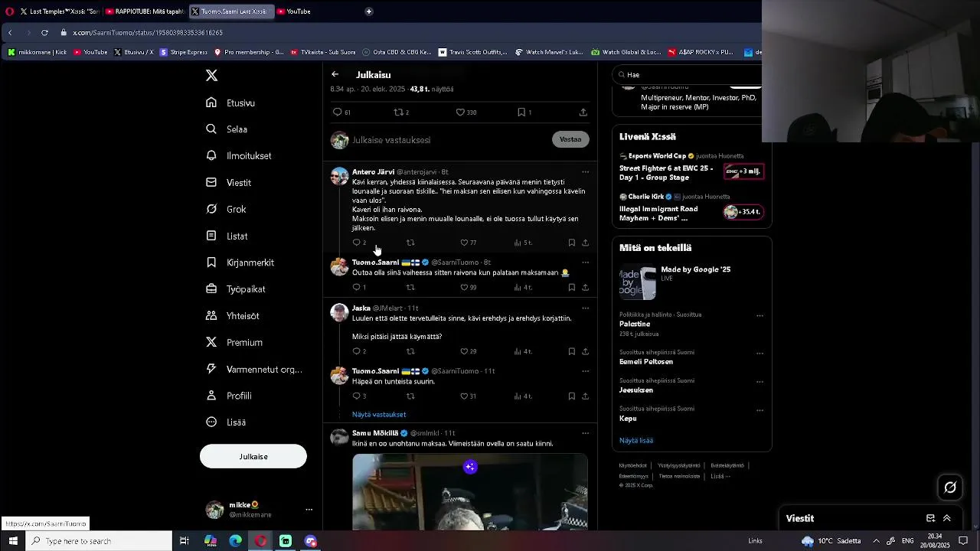Open Selaa explore page
The width and height of the screenshot is (980, 551).
click(x=227, y=129)
